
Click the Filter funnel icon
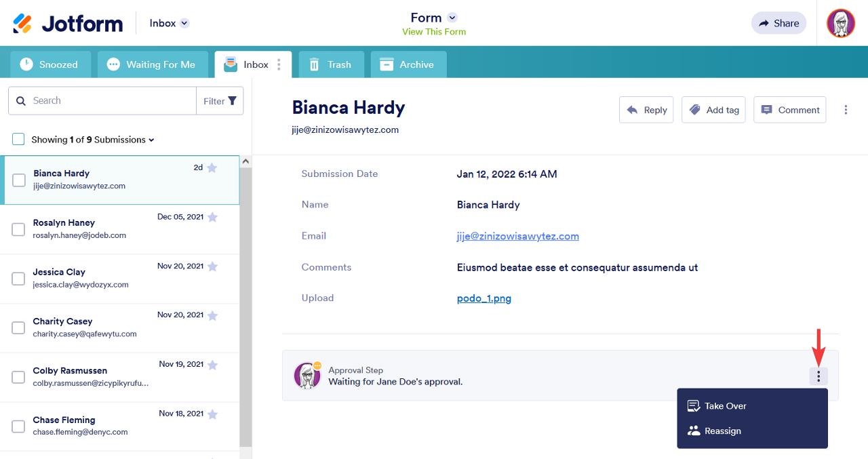tap(233, 100)
